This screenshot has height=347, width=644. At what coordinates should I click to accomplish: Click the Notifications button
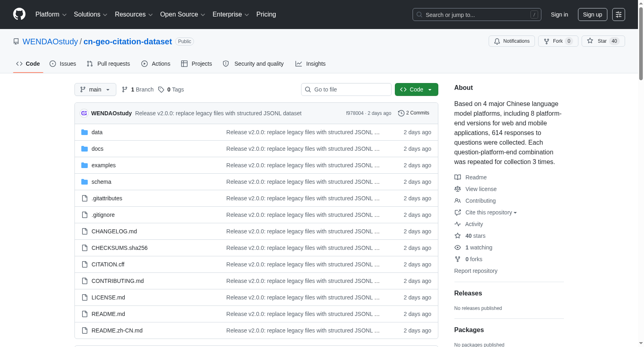coord(512,41)
